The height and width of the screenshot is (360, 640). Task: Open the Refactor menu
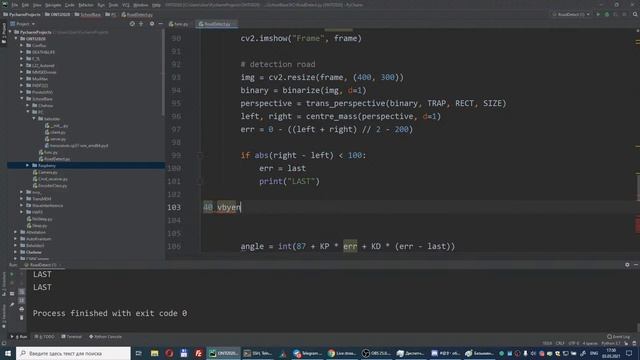click(x=86, y=5)
